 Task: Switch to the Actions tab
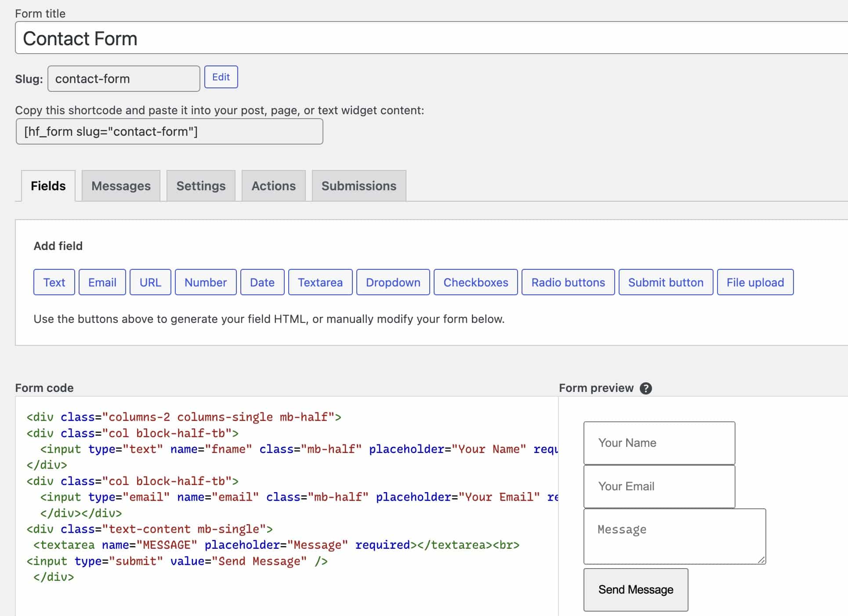click(273, 185)
